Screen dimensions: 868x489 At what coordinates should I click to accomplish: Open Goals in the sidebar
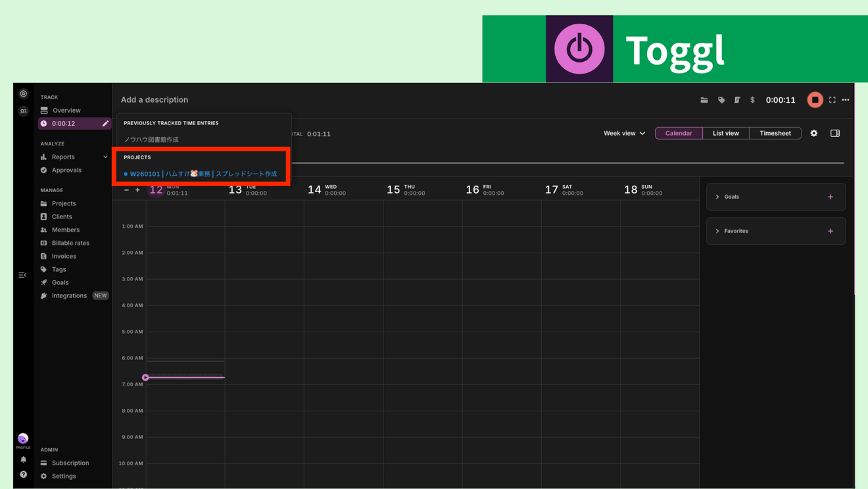pyautogui.click(x=60, y=282)
